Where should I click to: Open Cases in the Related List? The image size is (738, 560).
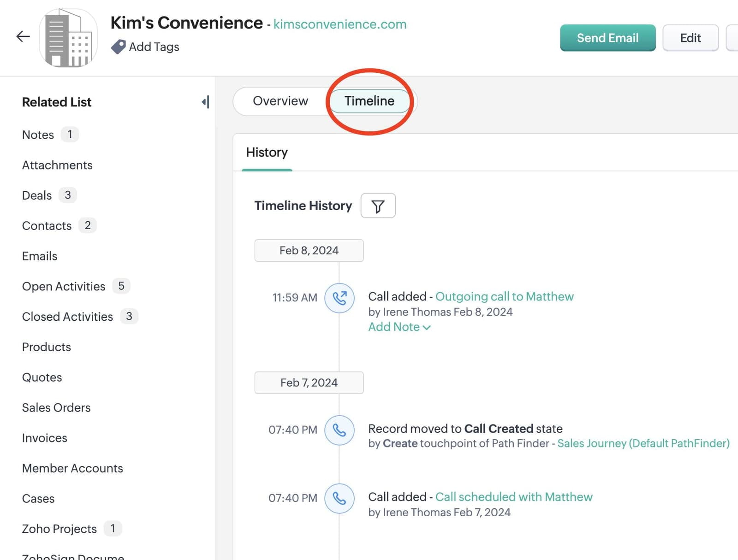[x=38, y=499]
